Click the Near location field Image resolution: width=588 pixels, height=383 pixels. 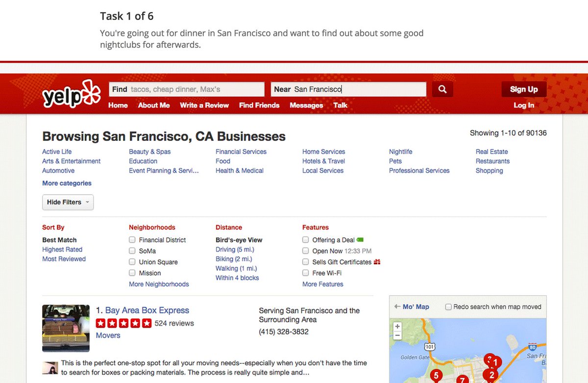click(x=348, y=89)
